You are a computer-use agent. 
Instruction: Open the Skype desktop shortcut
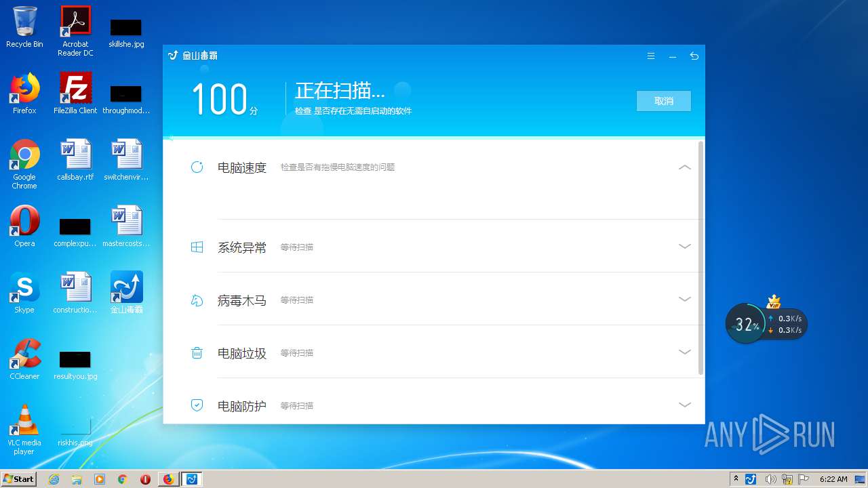24,292
